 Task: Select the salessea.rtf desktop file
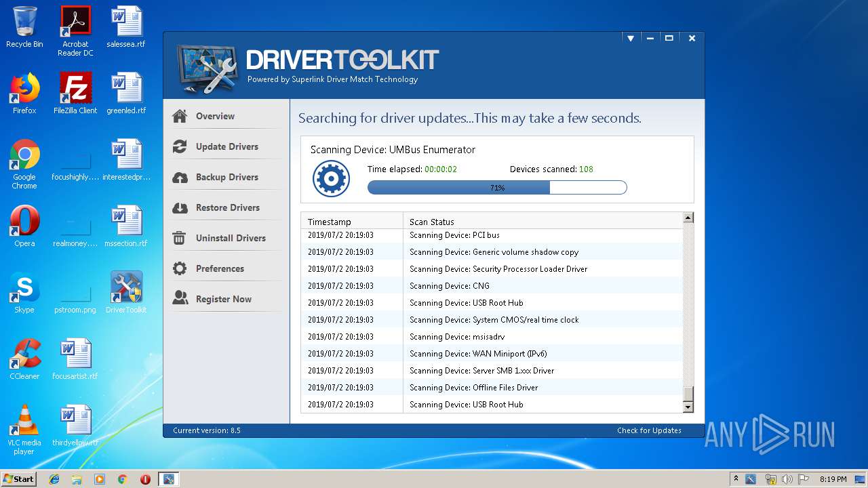click(x=126, y=27)
